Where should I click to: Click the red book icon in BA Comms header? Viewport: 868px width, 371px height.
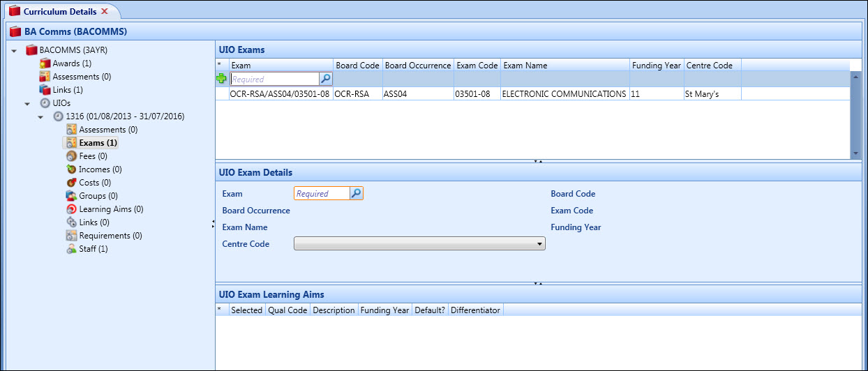[15, 31]
